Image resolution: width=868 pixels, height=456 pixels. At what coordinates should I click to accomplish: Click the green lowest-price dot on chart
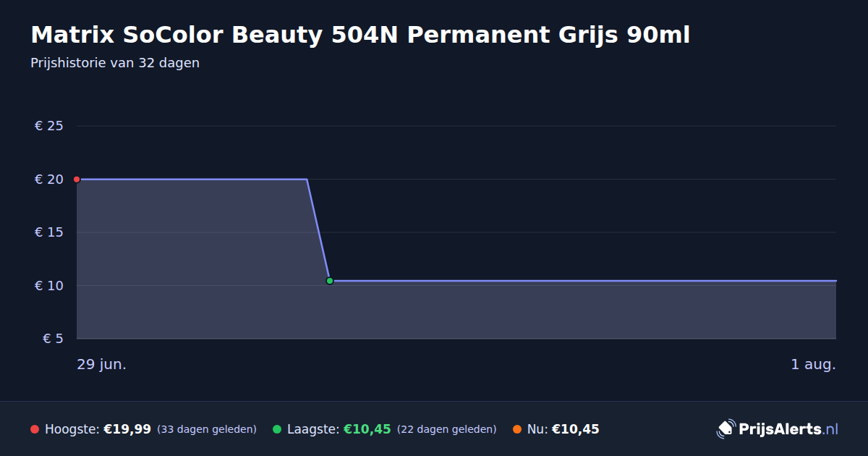[330, 281]
